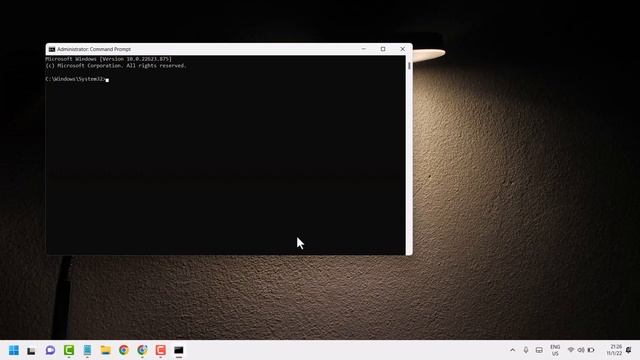Open the red C app on taskbar
This screenshot has width=640, height=360.
tap(160, 350)
